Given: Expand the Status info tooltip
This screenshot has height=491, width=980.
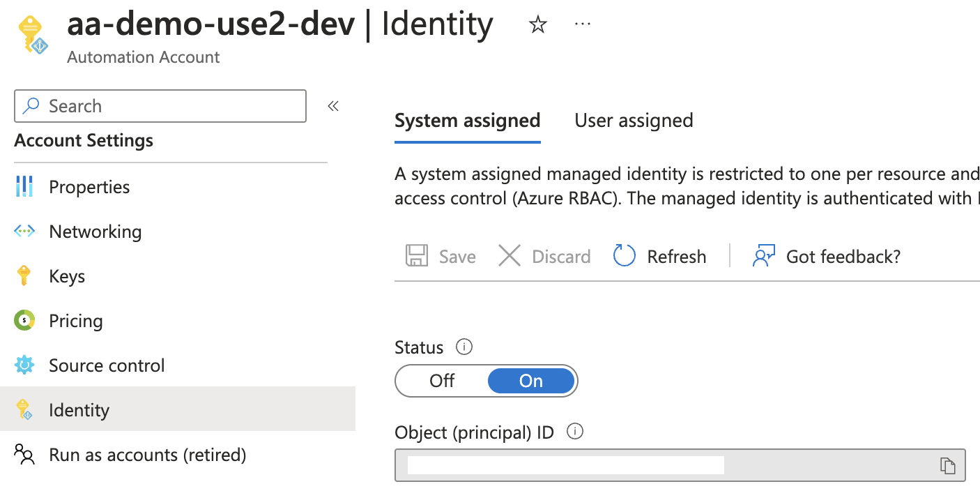Looking at the screenshot, I should click(x=464, y=347).
